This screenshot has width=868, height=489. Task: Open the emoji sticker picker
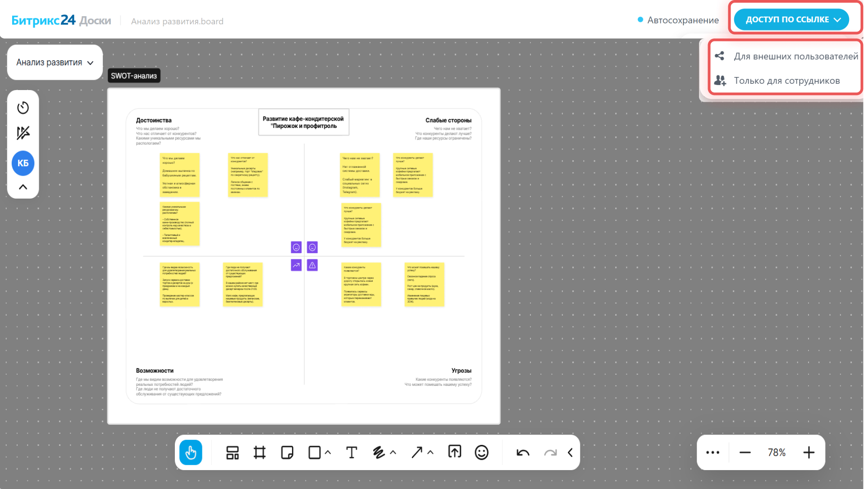pos(481,453)
